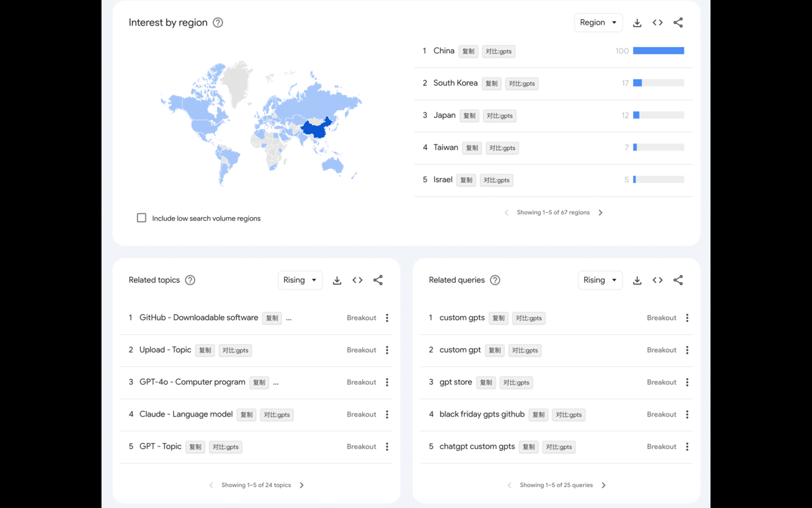Click the Related topics help icon
This screenshot has height=508, width=812.
point(189,280)
